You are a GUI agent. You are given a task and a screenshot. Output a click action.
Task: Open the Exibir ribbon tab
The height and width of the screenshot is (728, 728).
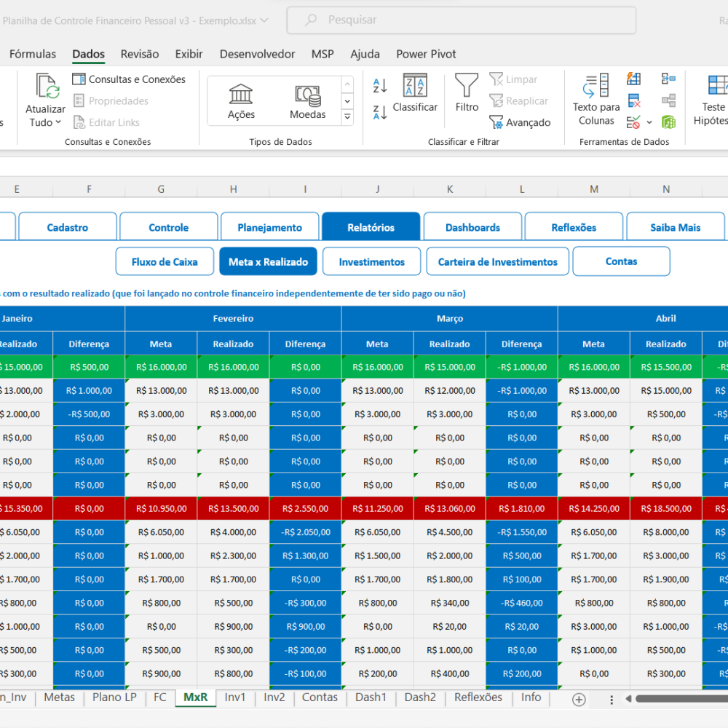(x=189, y=54)
